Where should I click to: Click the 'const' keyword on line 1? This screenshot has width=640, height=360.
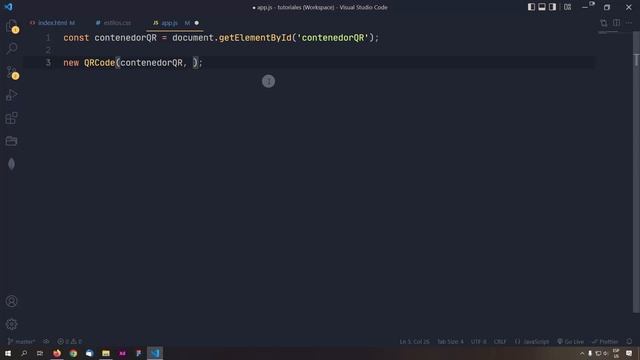click(x=76, y=38)
